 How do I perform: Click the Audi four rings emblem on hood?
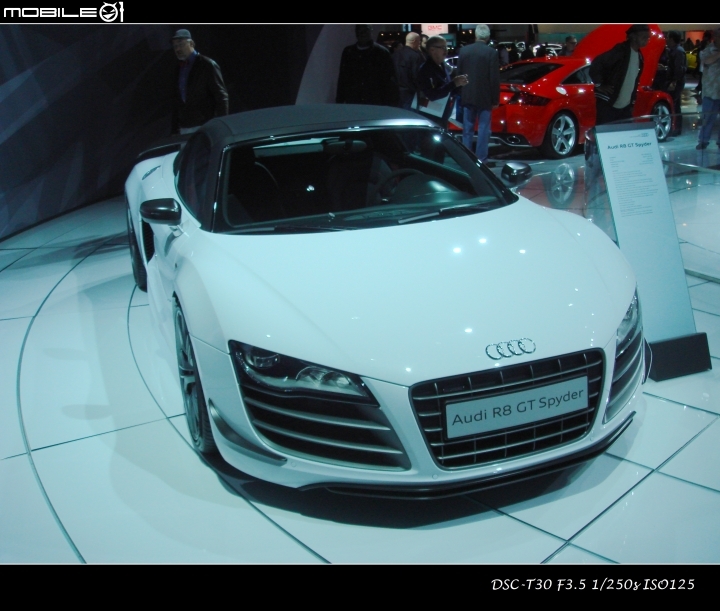(511, 348)
